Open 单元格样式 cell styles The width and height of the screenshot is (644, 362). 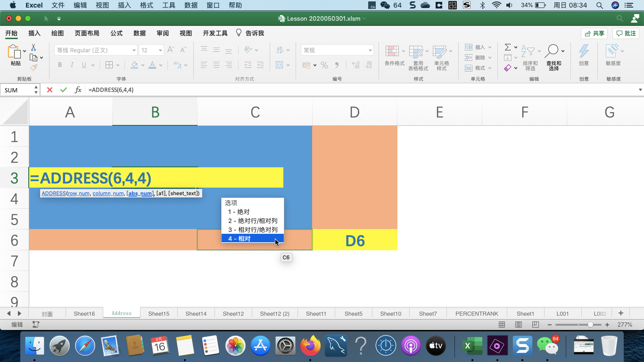(x=442, y=58)
